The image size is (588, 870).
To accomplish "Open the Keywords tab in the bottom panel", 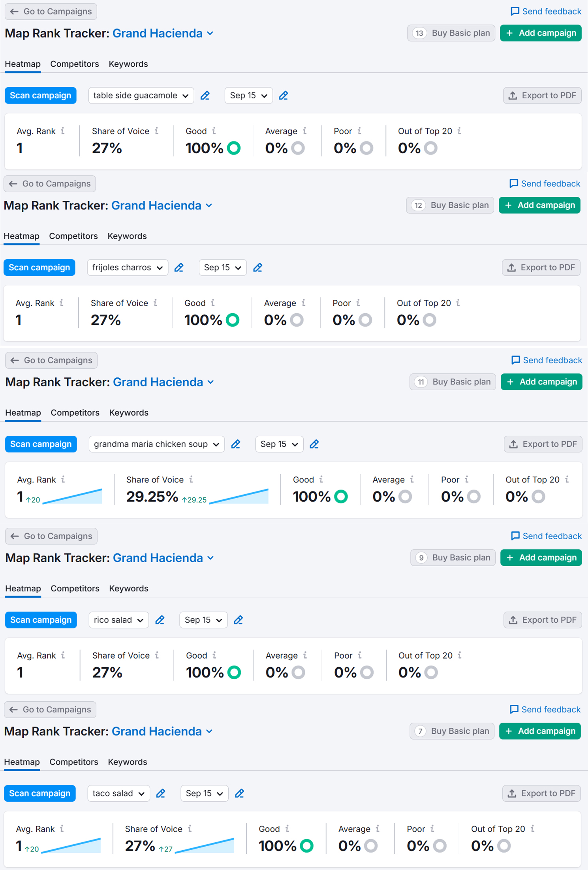I will click(128, 762).
